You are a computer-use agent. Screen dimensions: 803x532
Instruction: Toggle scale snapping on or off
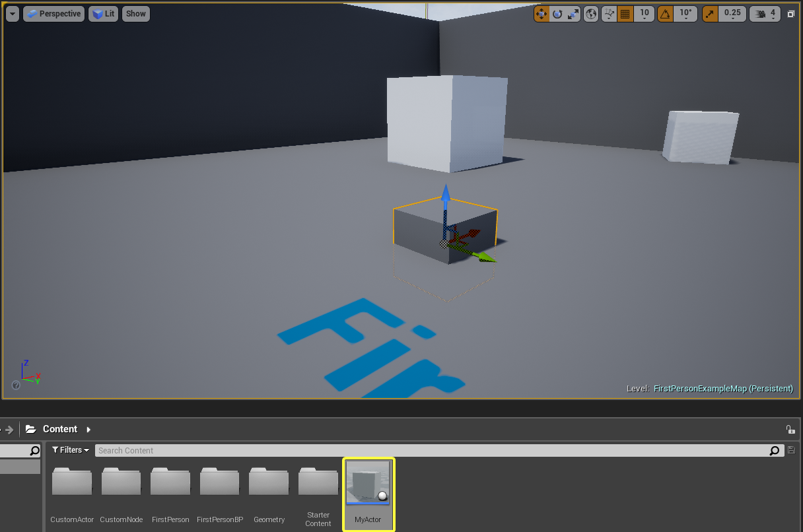pos(710,14)
